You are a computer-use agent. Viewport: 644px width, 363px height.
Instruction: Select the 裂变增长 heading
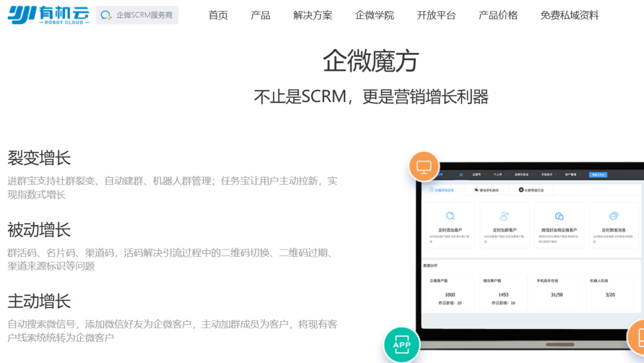pyautogui.click(x=39, y=158)
